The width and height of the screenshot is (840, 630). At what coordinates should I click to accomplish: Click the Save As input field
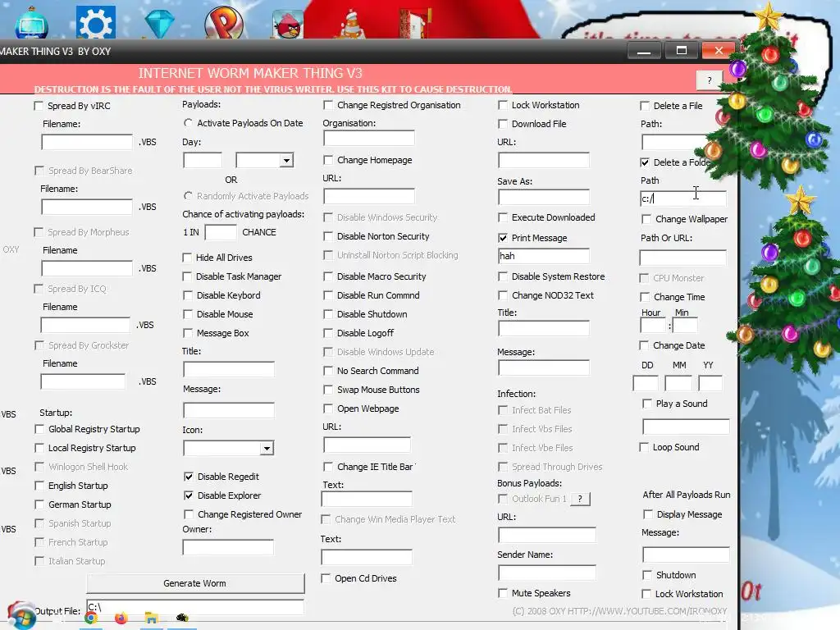point(544,197)
